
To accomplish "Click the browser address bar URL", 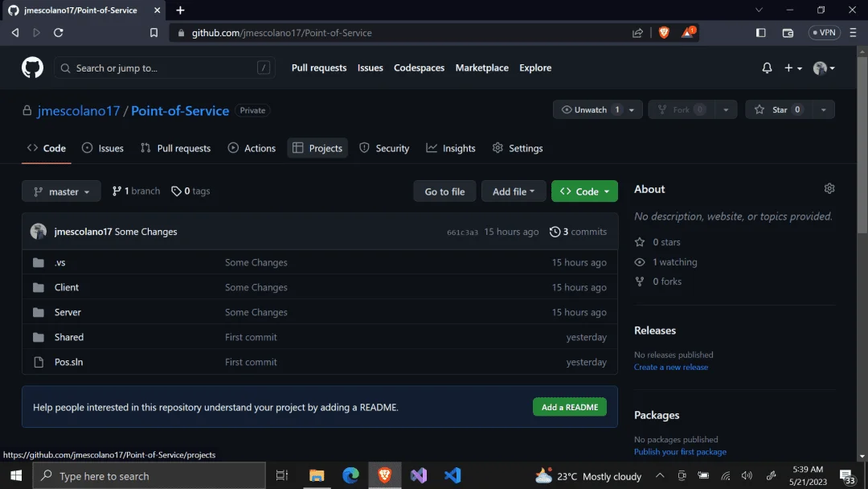I will point(282,33).
